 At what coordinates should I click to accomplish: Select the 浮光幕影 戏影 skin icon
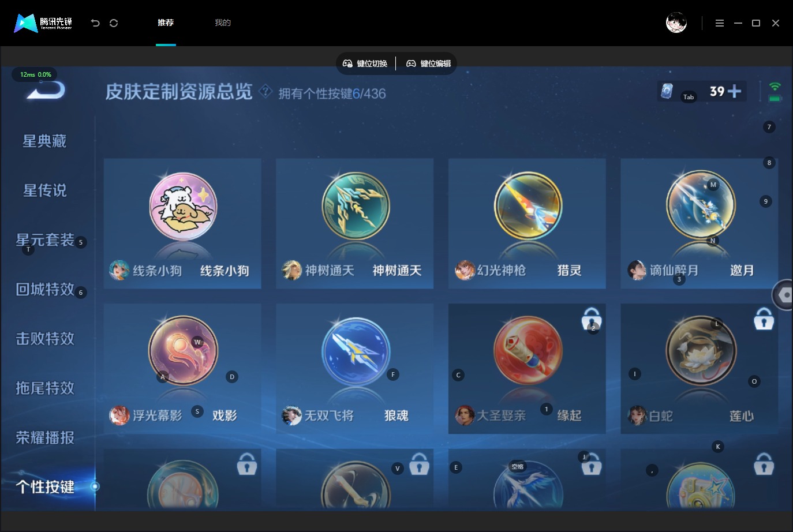pos(183,351)
